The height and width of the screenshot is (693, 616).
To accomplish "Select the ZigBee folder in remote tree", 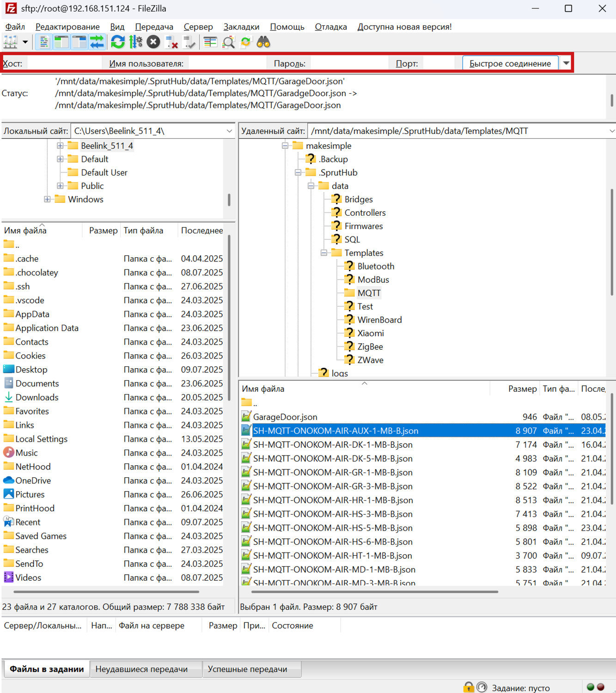I will (370, 346).
